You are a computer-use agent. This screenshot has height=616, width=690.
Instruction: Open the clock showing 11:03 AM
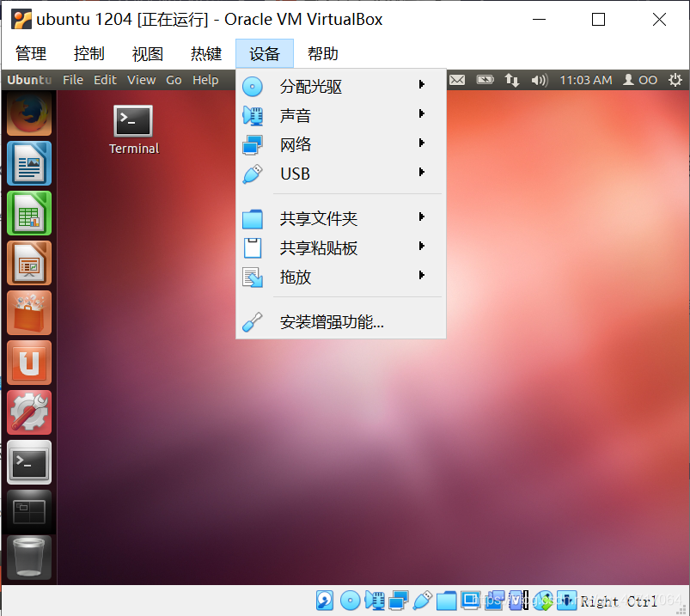pos(586,80)
